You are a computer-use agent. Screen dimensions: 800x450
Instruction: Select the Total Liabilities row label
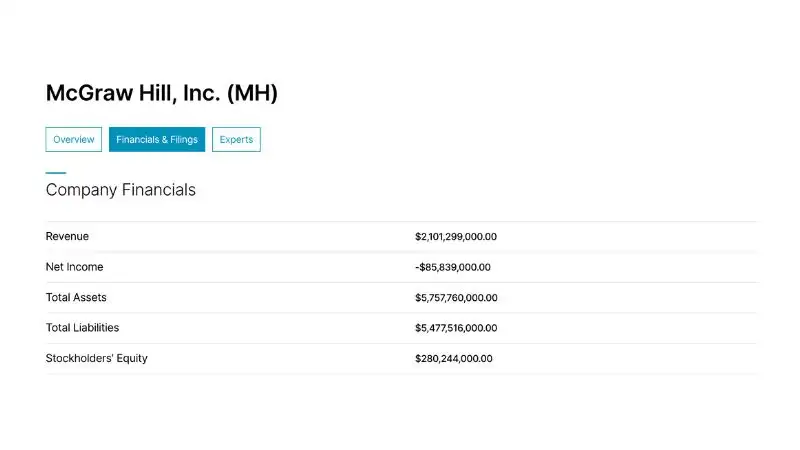[x=82, y=328]
